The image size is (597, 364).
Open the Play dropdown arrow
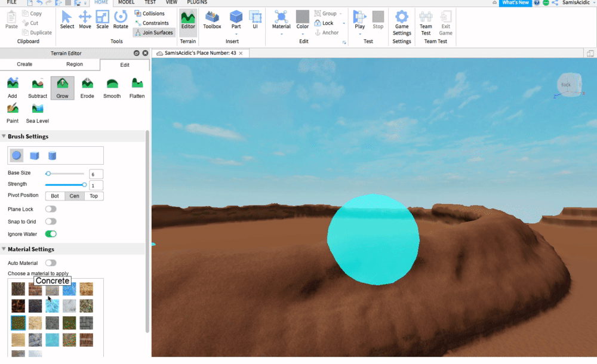pyautogui.click(x=360, y=34)
